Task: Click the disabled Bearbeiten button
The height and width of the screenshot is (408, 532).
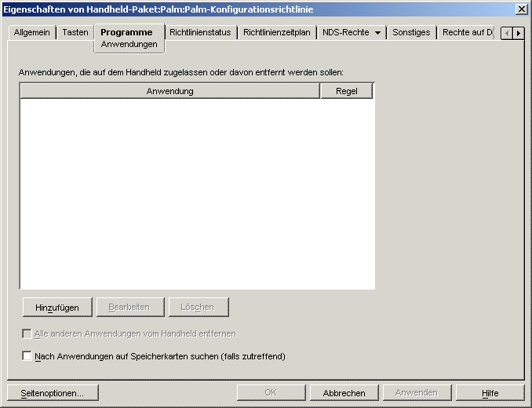Action: [130, 308]
